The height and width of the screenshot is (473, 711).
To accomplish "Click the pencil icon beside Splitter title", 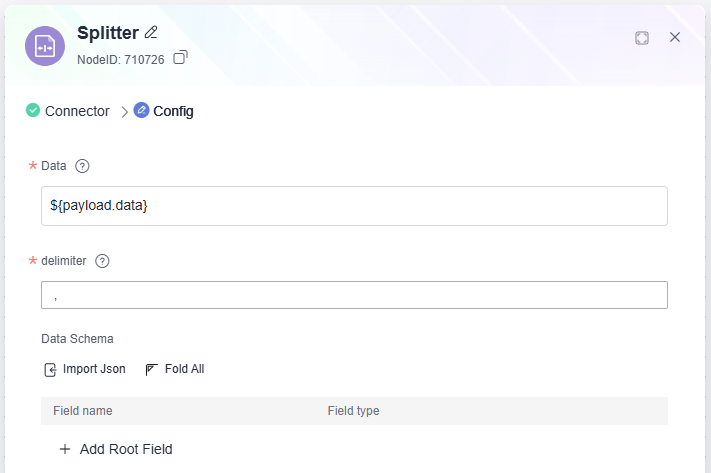I will [151, 32].
